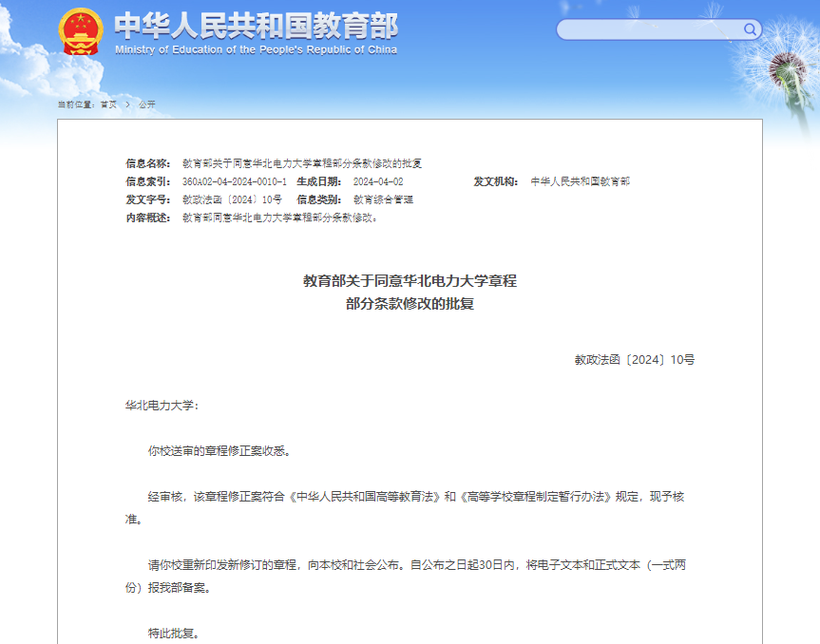The height and width of the screenshot is (644, 820).
Task: Click the 信息名称 title text in metadata
Action: (301, 163)
